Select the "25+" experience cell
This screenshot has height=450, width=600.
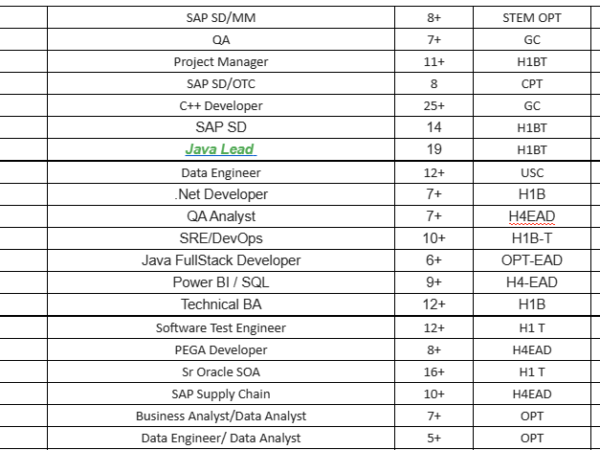tap(434, 105)
